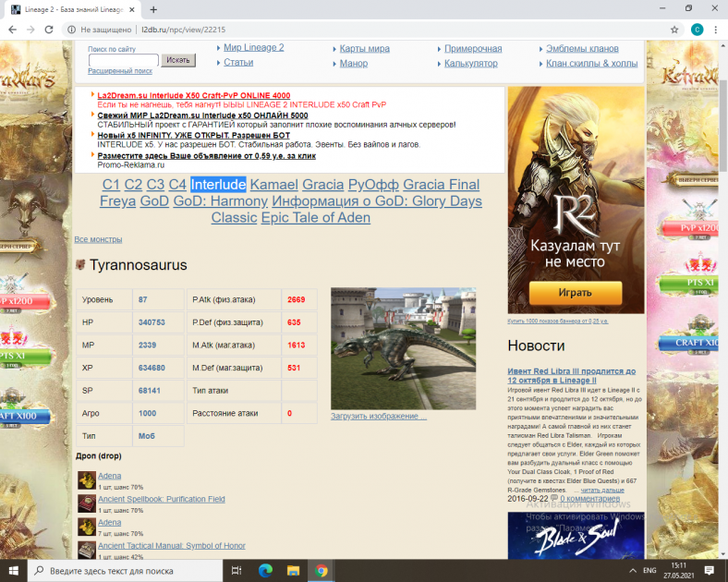
Task: Click ENG language indicator in tray
Action: (x=649, y=570)
